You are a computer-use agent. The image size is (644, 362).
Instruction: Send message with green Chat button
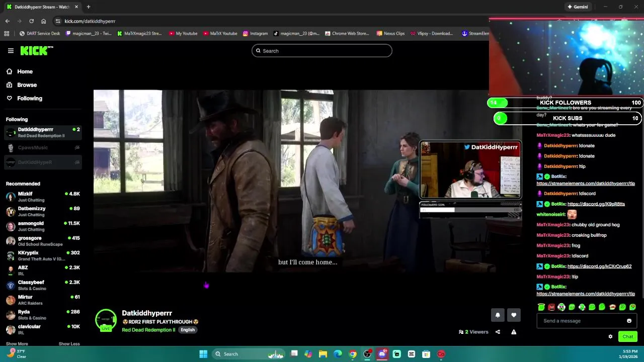pos(628,337)
